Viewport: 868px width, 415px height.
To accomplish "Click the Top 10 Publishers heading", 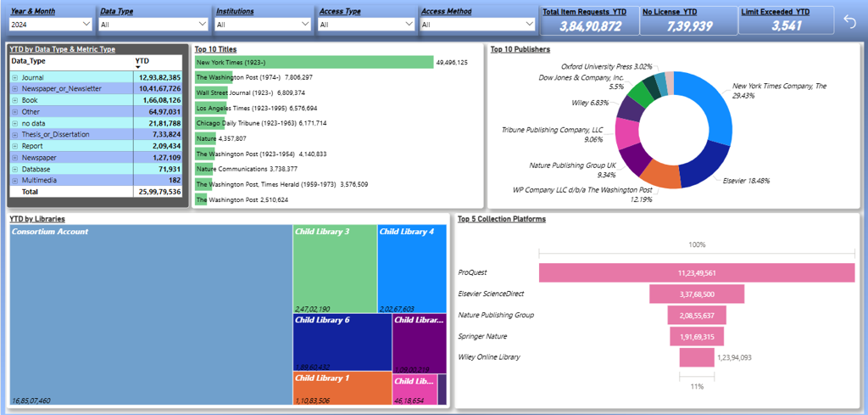I will pos(520,49).
